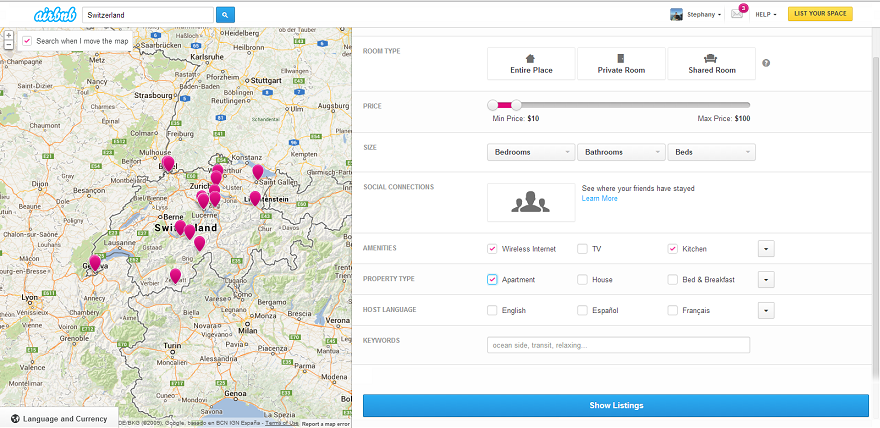880x428 pixels.
Task: Click Report a map error link
Action: pyautogui.click(x=326, y=424)
